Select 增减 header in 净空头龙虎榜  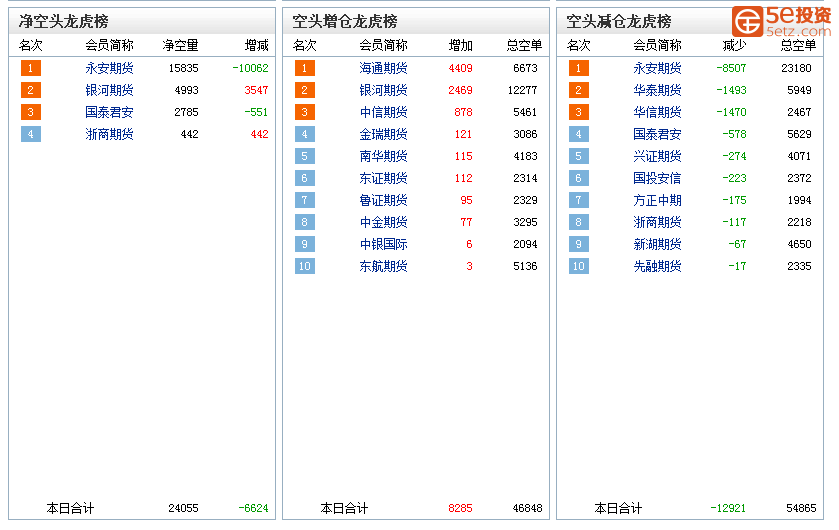point(256,45)
